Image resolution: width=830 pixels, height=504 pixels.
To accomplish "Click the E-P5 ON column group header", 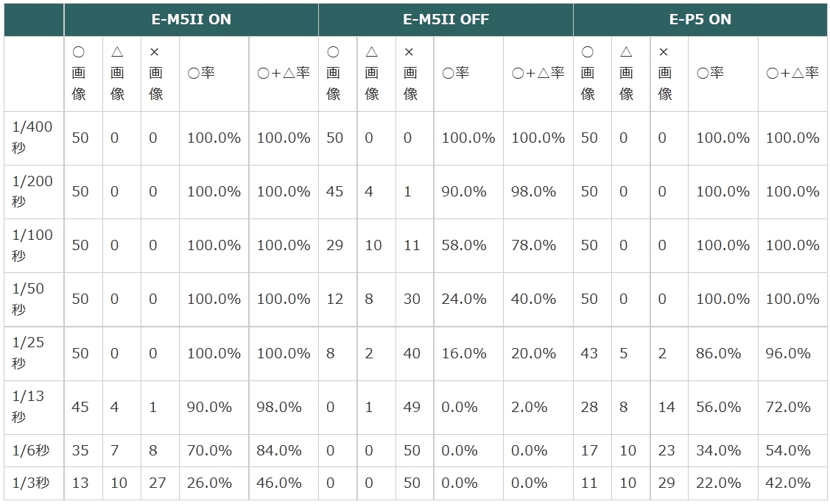I will (x=700, y=20).
